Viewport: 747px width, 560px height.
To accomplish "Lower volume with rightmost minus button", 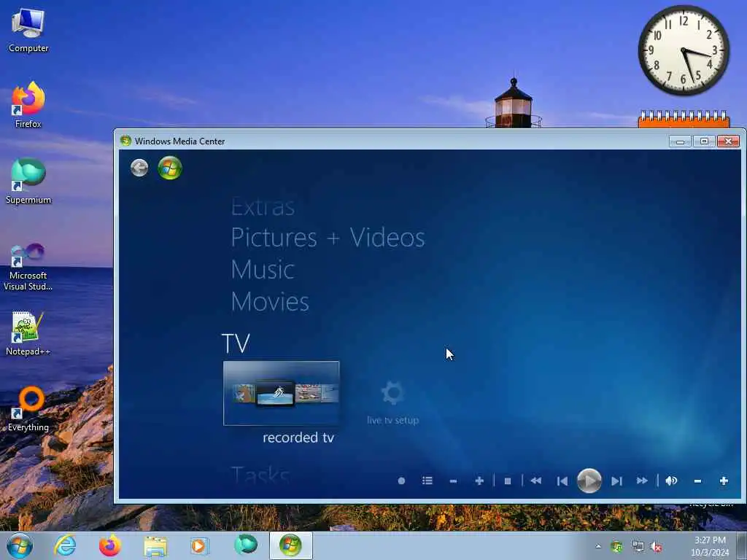I will click(x=697, y=481).
